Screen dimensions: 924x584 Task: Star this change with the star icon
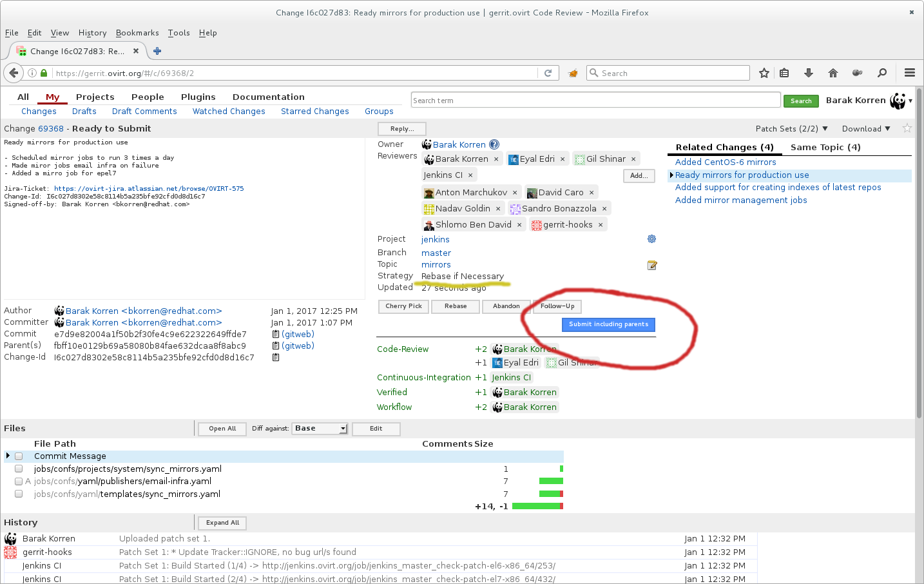tap(907, 128)
